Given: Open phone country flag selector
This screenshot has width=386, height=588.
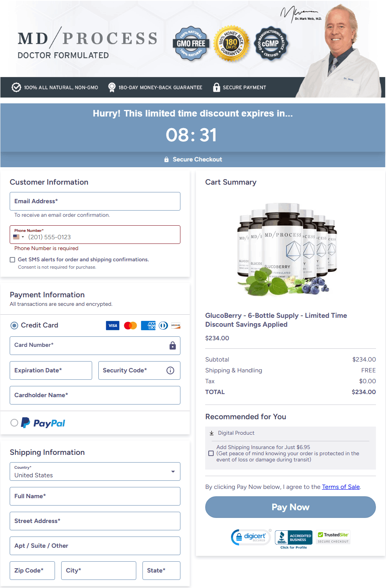Looking at the screenshot, I should (x=18, y=237).
